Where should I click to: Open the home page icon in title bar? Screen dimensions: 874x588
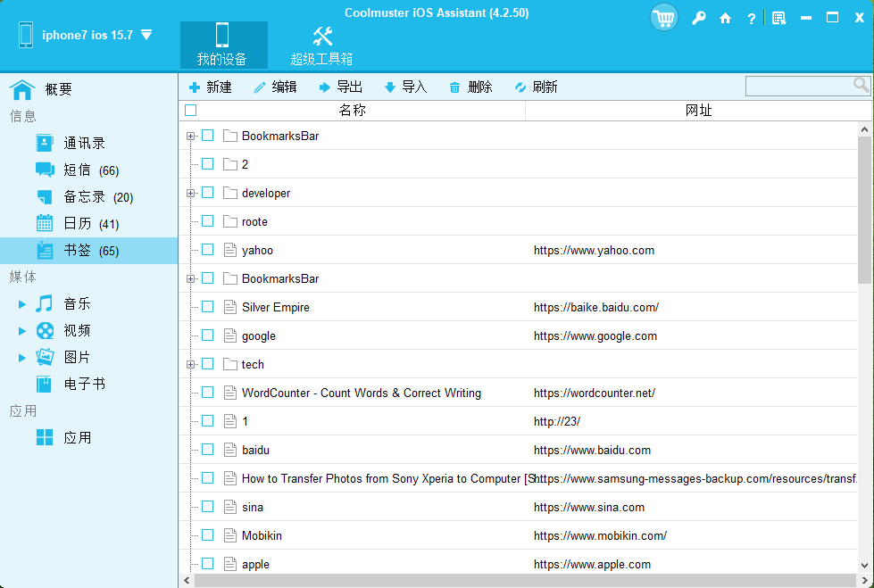click(725, 19)
